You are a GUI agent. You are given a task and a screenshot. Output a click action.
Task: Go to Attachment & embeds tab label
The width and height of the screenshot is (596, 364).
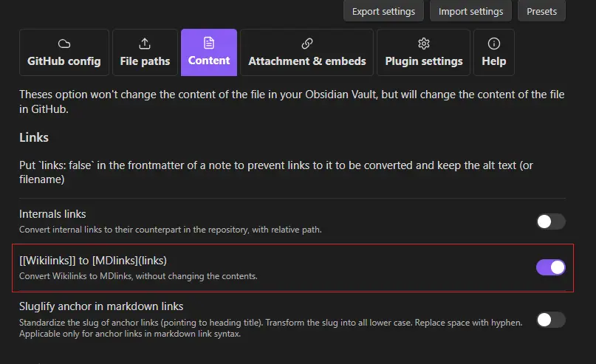point(307,61)
